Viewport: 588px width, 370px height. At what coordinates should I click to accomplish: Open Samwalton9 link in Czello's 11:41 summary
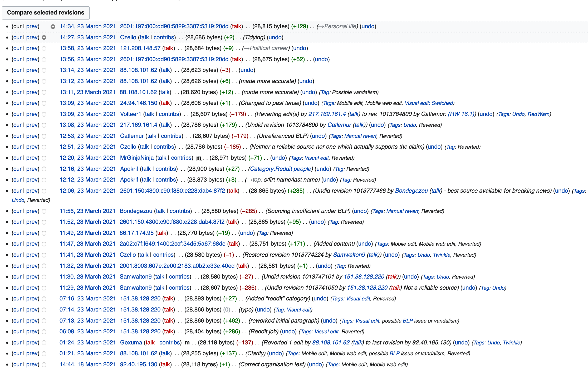349,255
